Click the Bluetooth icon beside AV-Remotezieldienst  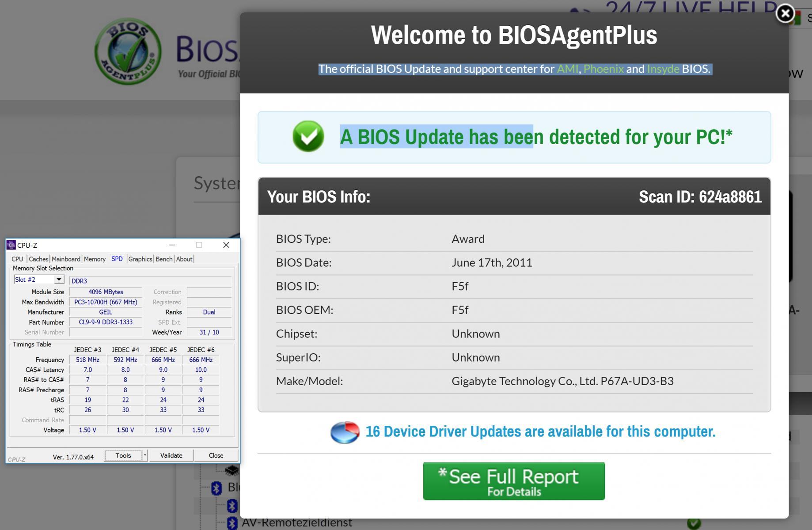pos(232,523)
